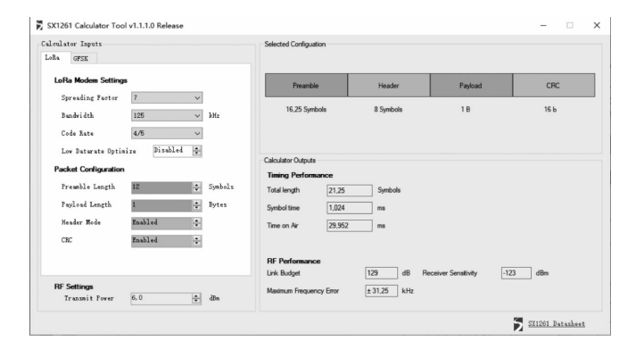Click the '16,25 Symbols' text
644x341 pixels.
point(306,109)
